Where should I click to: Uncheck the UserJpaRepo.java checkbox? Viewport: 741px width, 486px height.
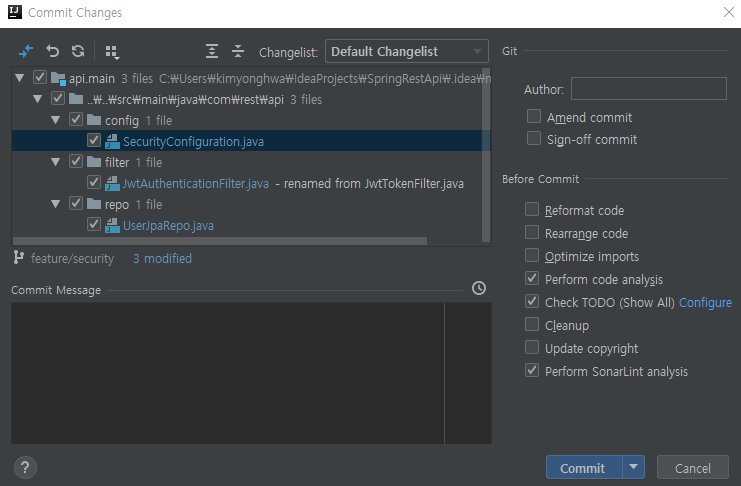pos(94,225)
